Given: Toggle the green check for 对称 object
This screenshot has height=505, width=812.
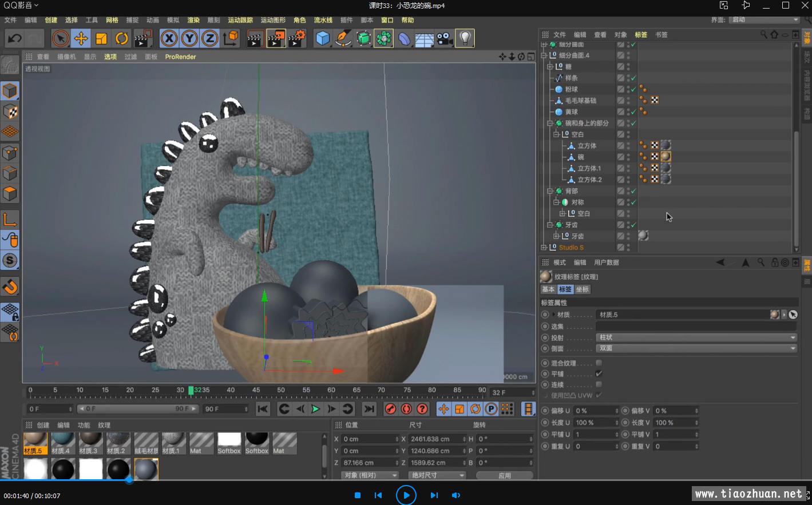Looking at the screenshot, I should (x=633, y=202).
